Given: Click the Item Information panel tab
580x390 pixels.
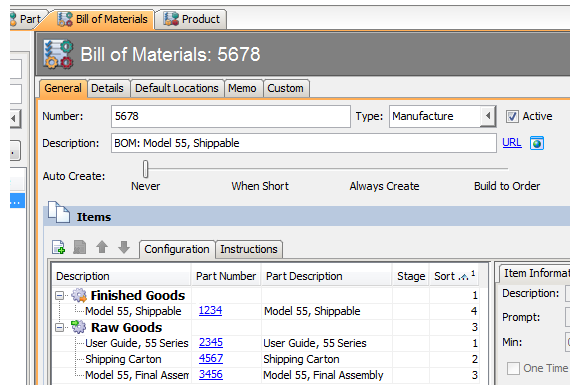Looking at the screenshot, I should [535, 273].
